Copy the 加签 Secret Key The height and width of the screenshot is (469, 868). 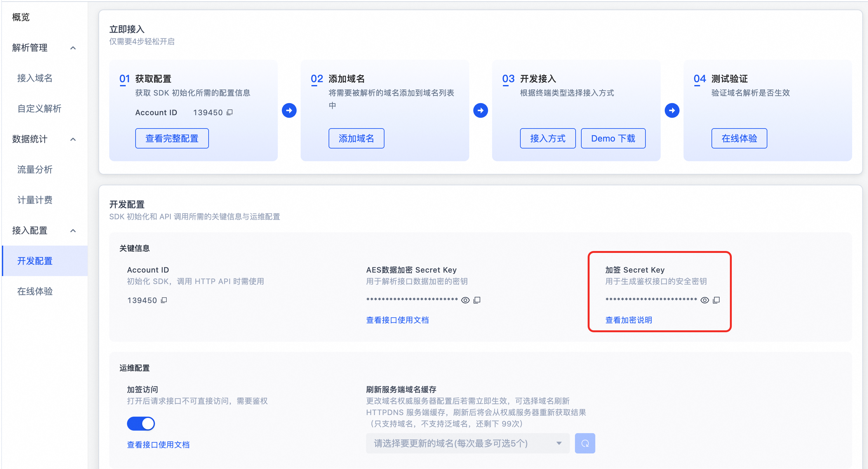[716, 300]
